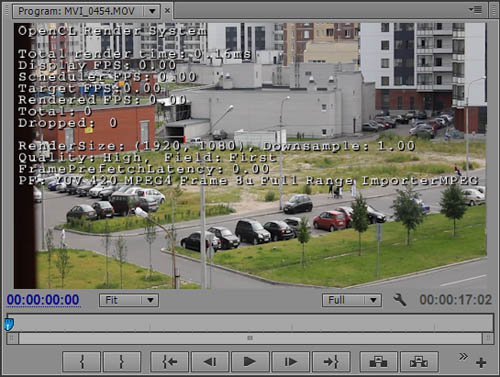Click the video preview frame
This screenshot has height=377, width=500.
pos(250,156)
